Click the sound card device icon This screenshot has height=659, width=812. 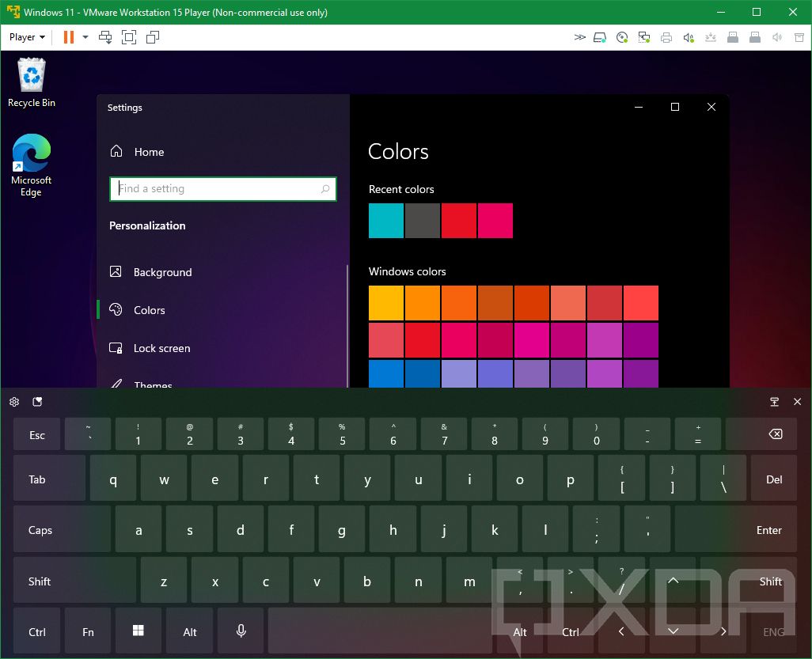click(689, 37)
